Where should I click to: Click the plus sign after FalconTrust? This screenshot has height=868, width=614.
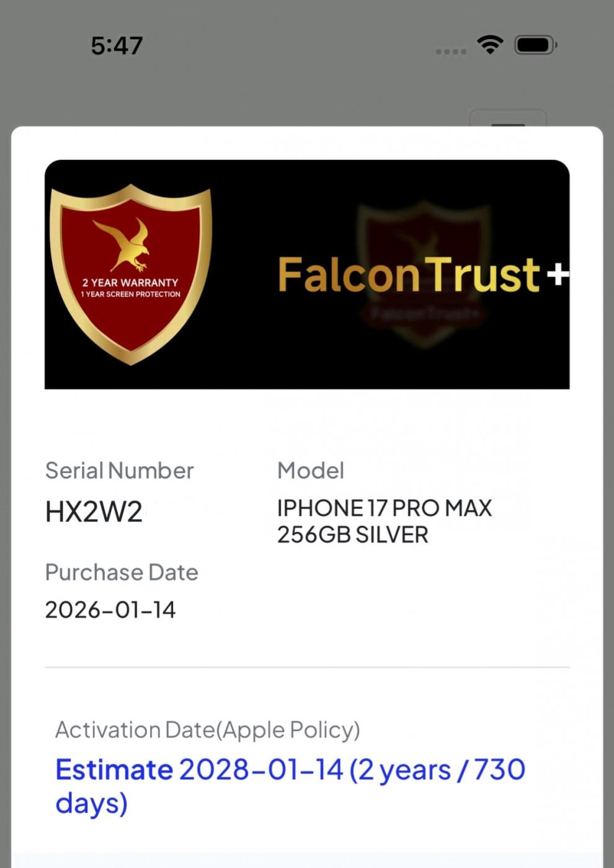[x=558, y=274]
